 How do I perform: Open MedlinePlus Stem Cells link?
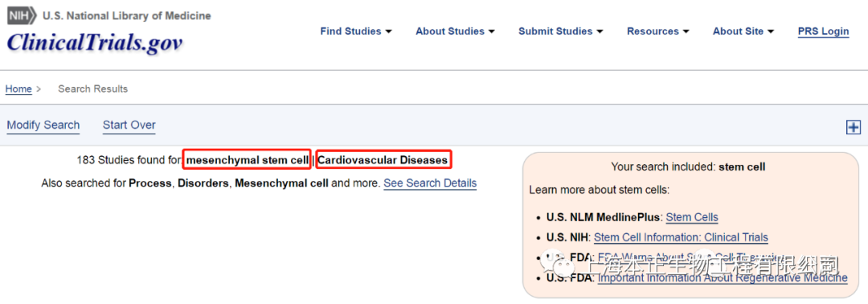pos(692,218)
